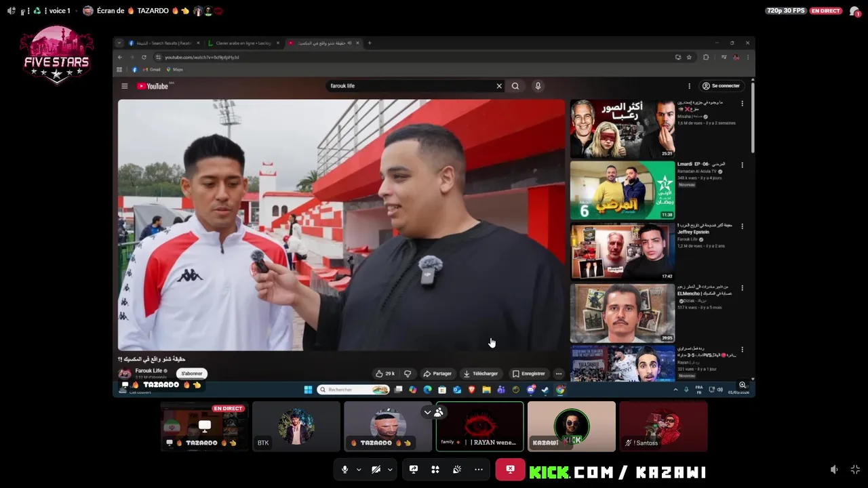Switch to the Facebook search results tab
The height and width of the screenshot is (488, 868).
(163, 43)
